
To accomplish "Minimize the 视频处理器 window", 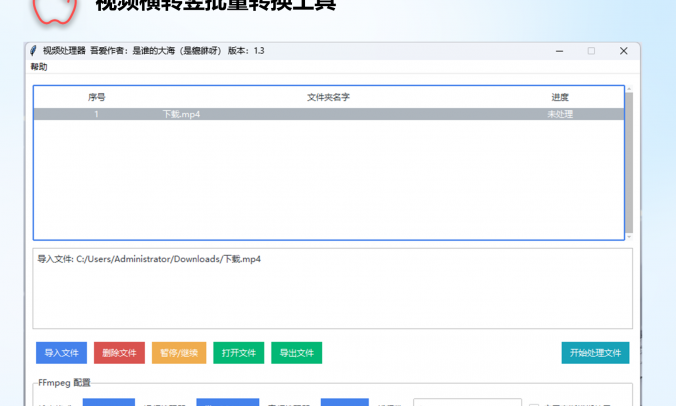I will (x=559, y=51).
